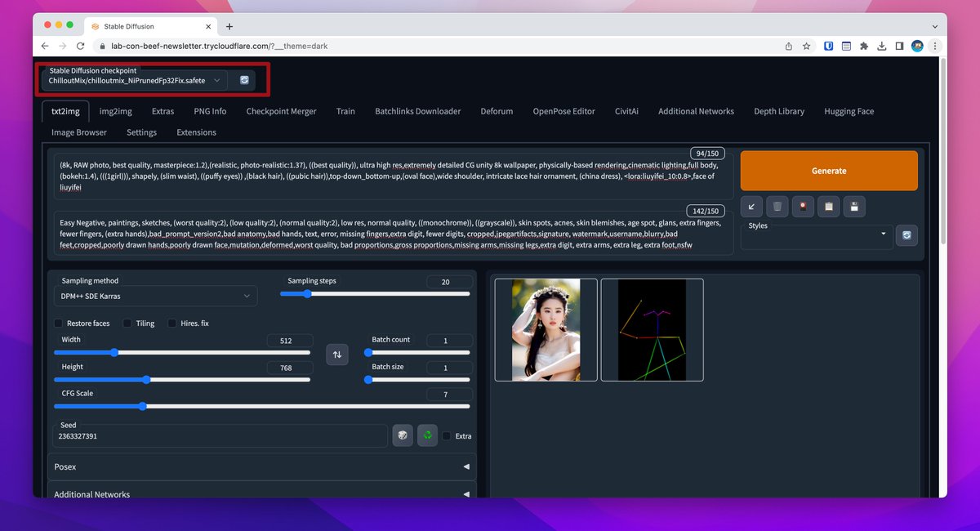Screen dimensions: 980x531
Task: Open the CivitAi tab link
Action: click(626, 111)
